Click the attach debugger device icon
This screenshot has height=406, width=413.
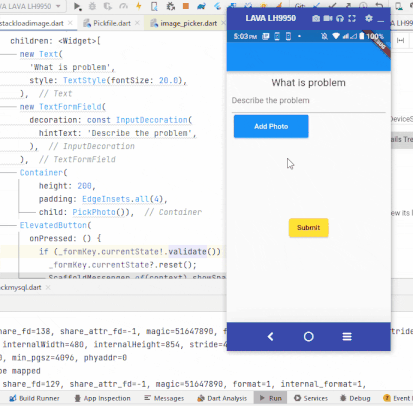[154, 6]
